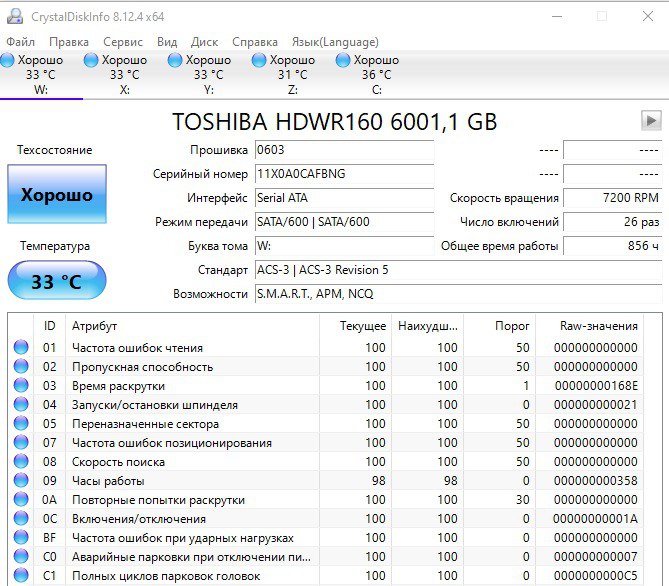Open the Язык(Language) menu
The width and height of the screenshot is (669, 586).
pyautogui.click(x=335, y=42)
